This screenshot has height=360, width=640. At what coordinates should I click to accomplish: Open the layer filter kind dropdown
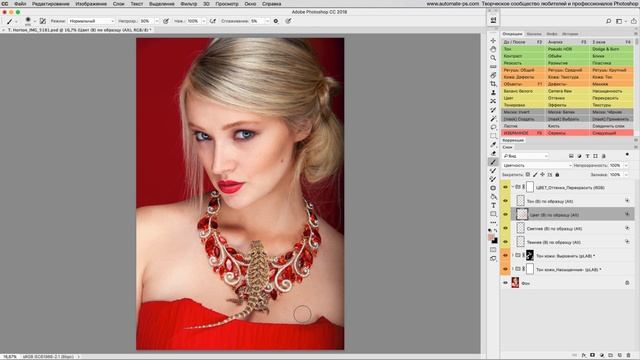click(x=526, y=156)
